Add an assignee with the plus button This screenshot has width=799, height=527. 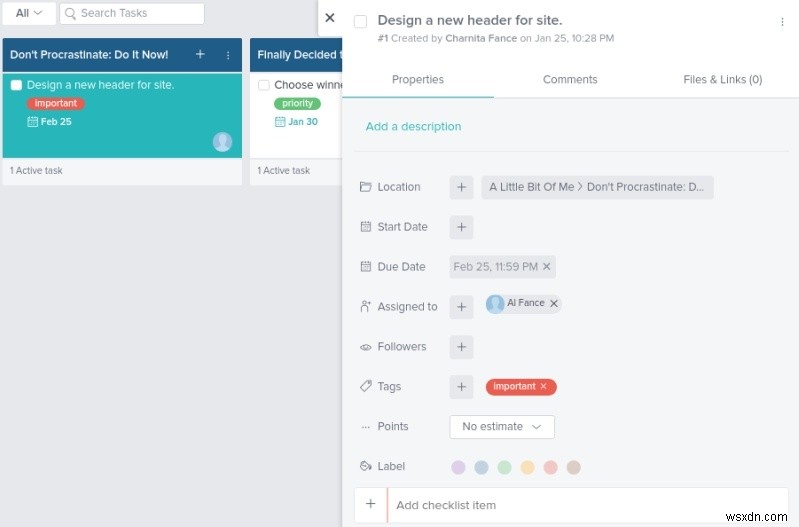tap(461, 307)
